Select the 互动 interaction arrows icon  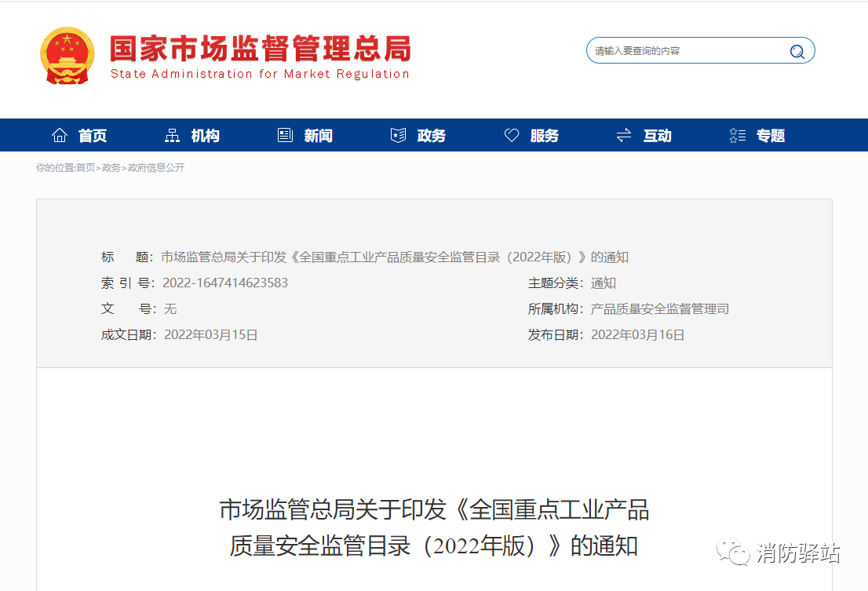click(622, 134)
